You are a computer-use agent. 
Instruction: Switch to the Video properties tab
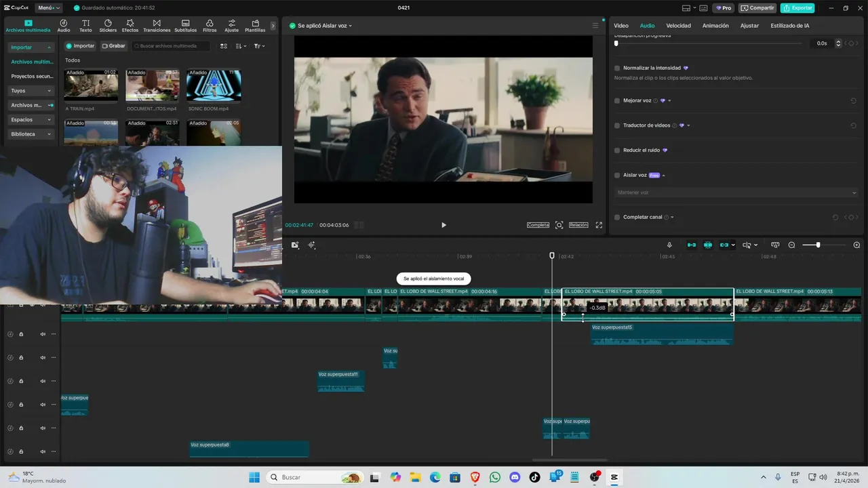[621, 26]
